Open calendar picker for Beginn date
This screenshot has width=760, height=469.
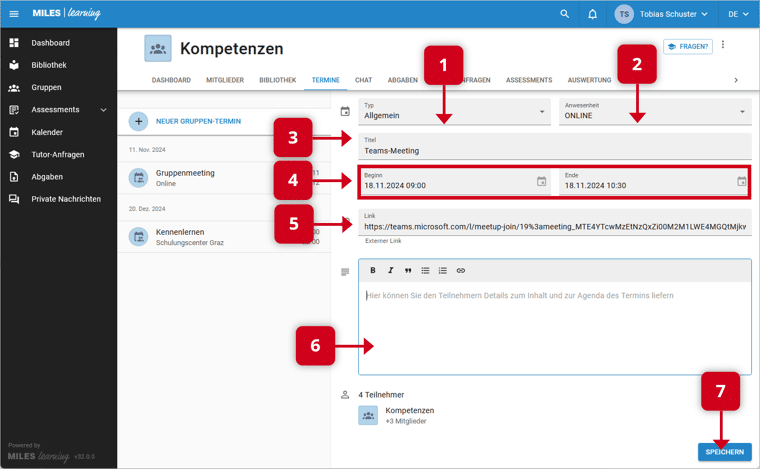pos(541,182)
